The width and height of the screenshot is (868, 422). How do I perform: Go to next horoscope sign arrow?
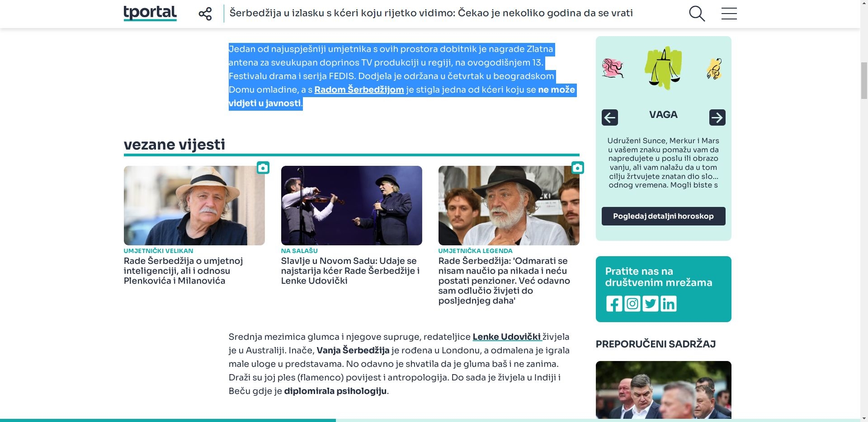[717, 117]
